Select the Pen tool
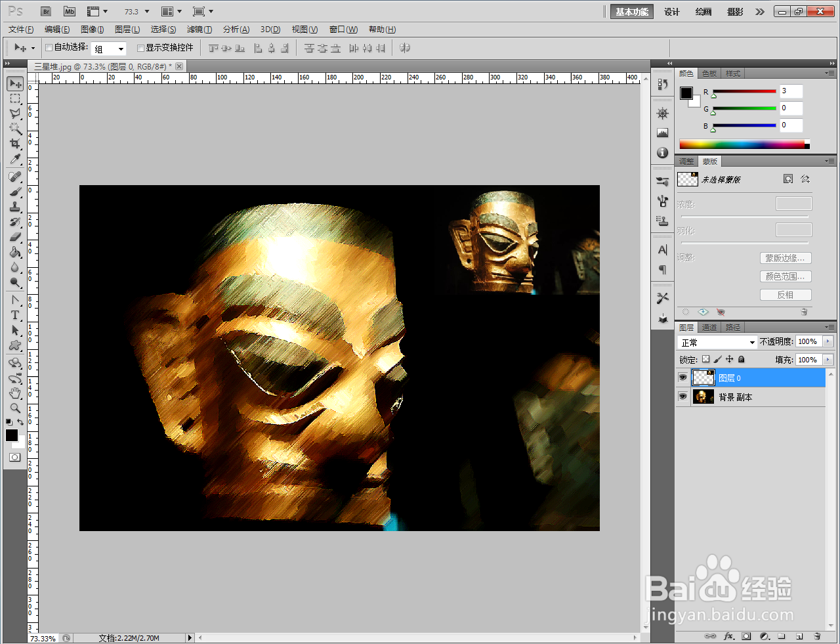840x644 pixels. (15, 300)
